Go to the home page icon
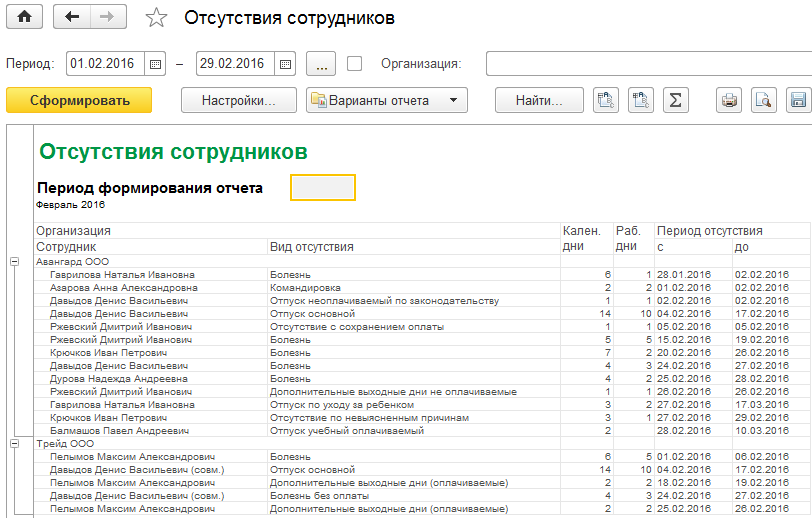Viewport: 812px width, 518px height. [24, 17]
